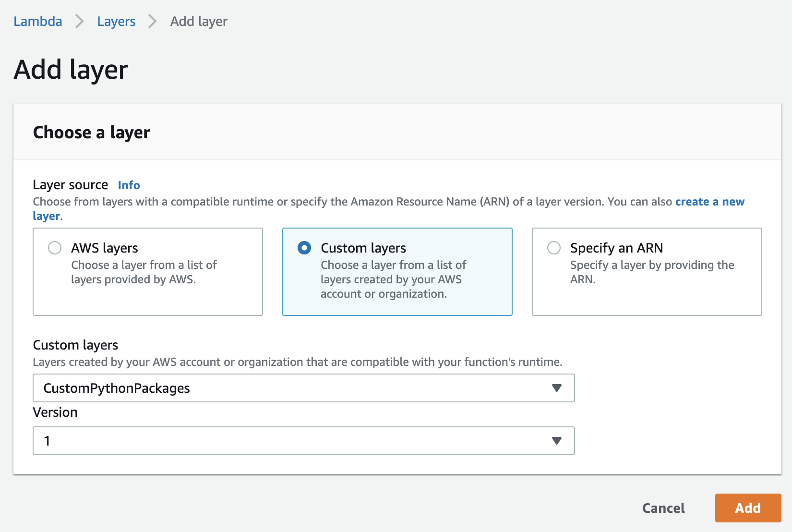Open Info next to Layer source
The height and width of the screenshot is (532, 792).
click(x=129, y=185)
